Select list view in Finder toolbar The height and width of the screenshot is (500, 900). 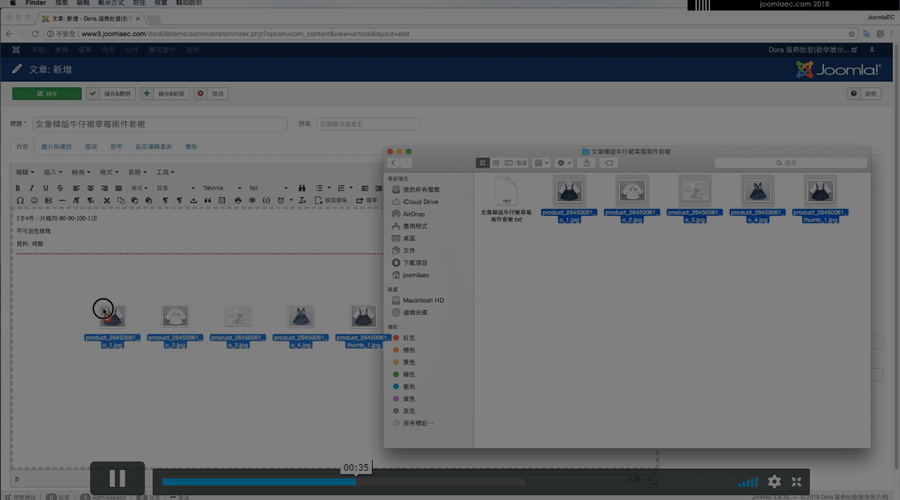click(x=496, y=163)
